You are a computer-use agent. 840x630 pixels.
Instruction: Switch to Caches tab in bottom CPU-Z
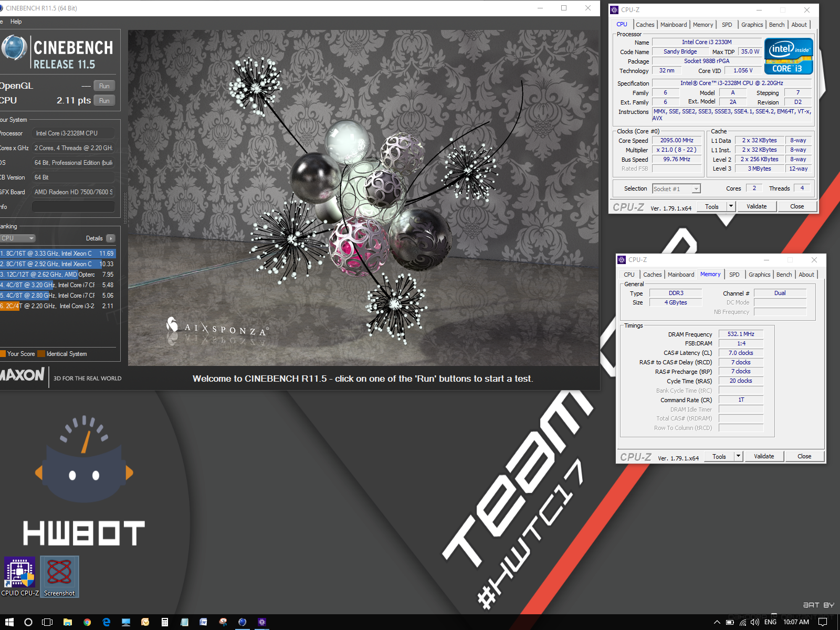coord(652,275)
